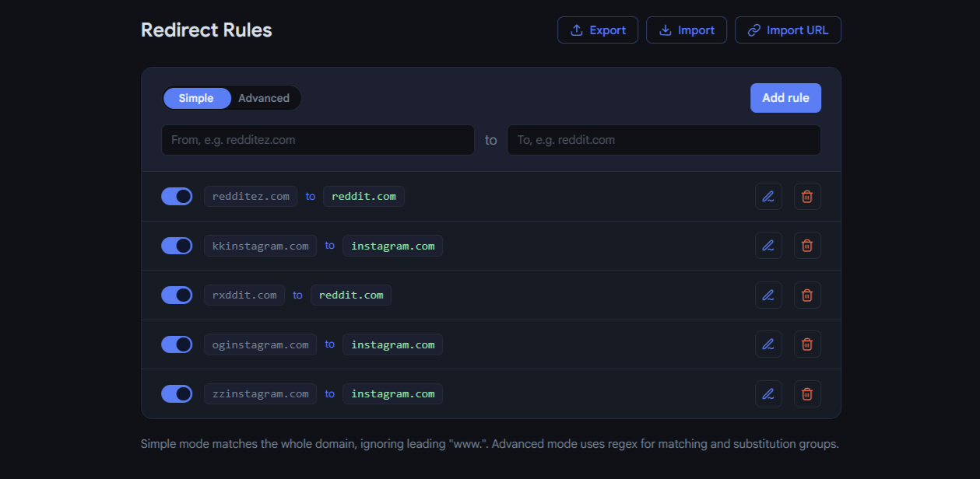
Task: Toggle the zzinstagram.com rule off
Action: point(177,393)
